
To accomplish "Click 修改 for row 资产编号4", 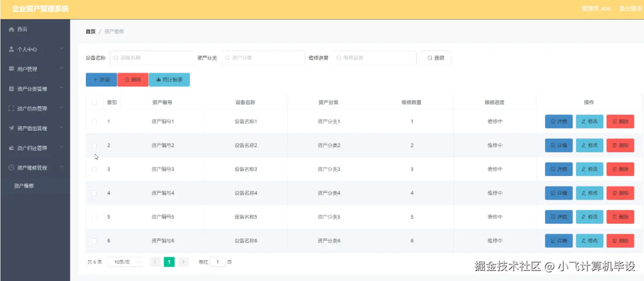I will coord(590,193).
